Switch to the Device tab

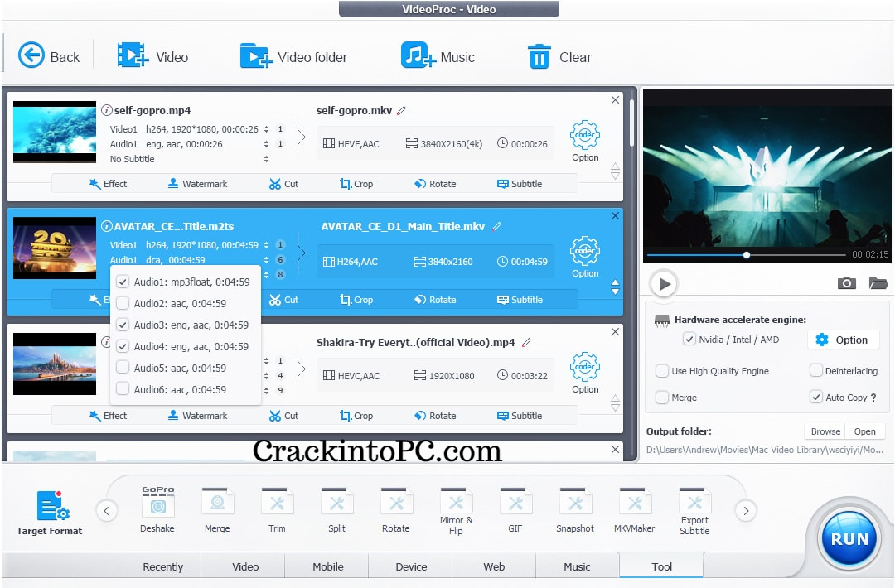[x=412, y=567]
